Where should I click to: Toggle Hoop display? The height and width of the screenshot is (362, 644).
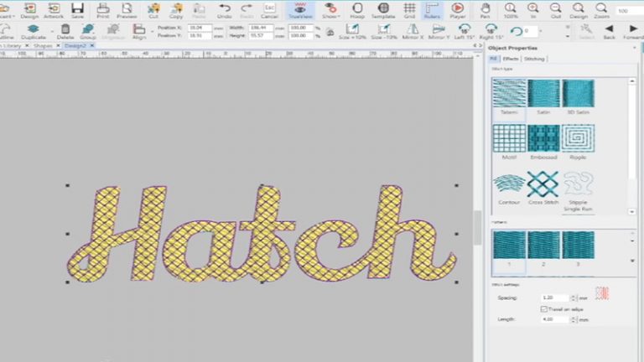pyautogui.click(x=357, y=11)
